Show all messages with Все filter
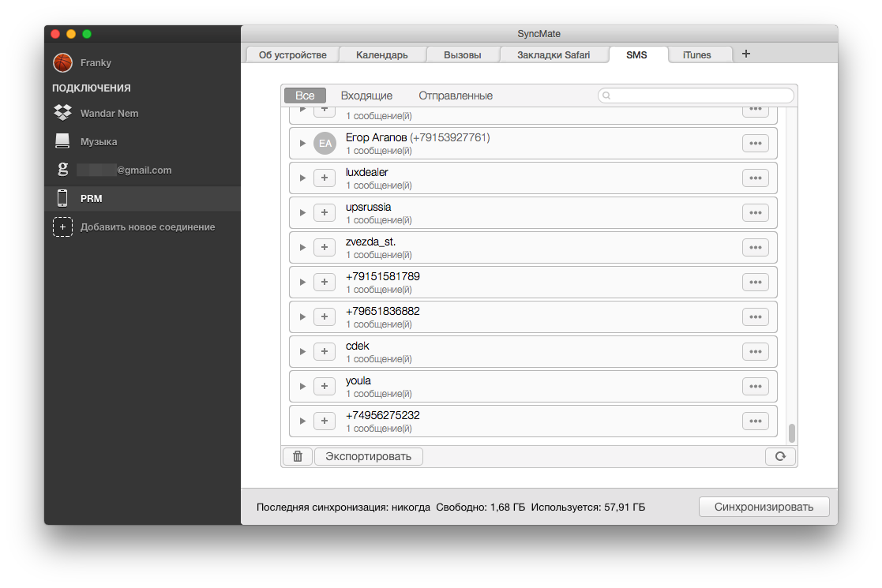Viewport: 882px width, 588px height. (x=305, y=96)
